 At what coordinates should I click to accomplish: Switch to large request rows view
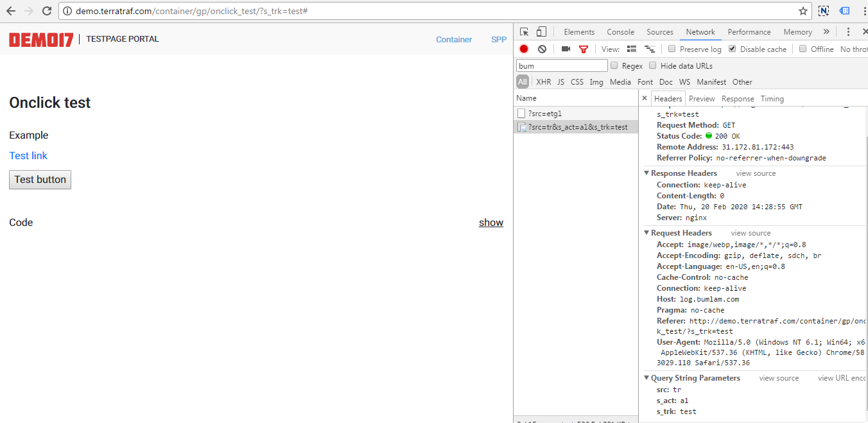(632, 49)
